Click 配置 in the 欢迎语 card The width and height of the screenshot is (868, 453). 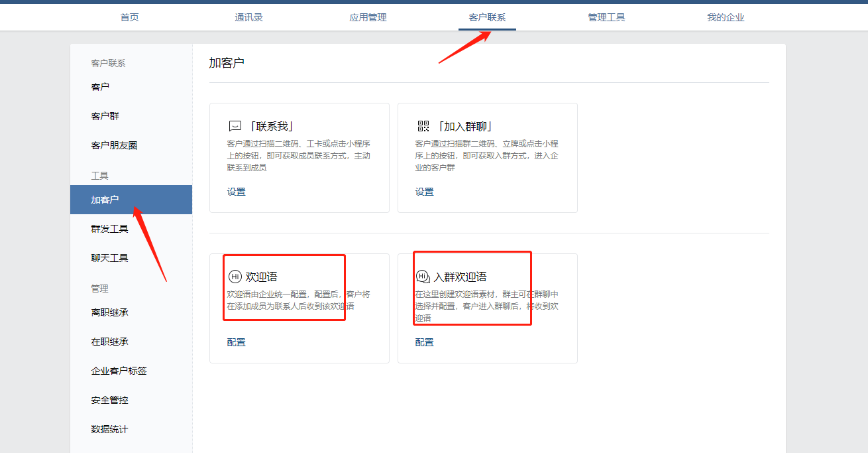(x=236, y=342)
